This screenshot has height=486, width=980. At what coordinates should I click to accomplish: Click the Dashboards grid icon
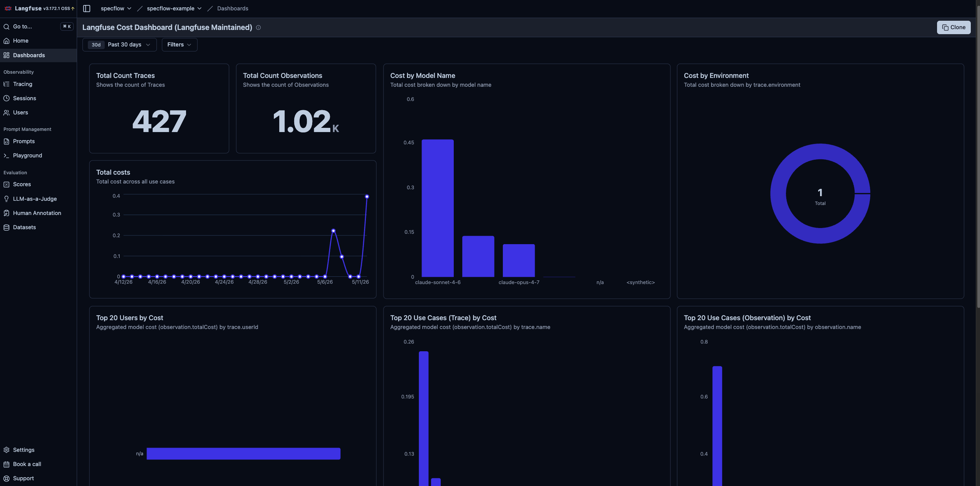pyautogui.click(x=7, y=55)
